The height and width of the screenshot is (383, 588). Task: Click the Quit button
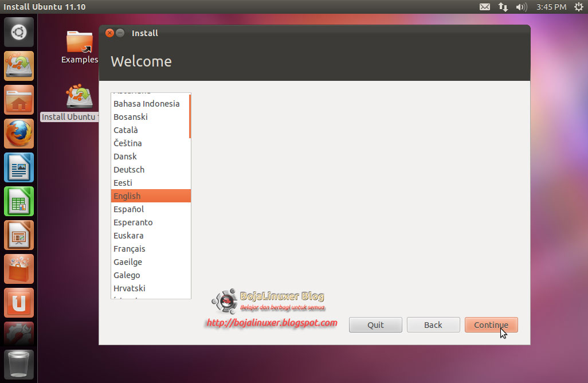click(375, 325)
